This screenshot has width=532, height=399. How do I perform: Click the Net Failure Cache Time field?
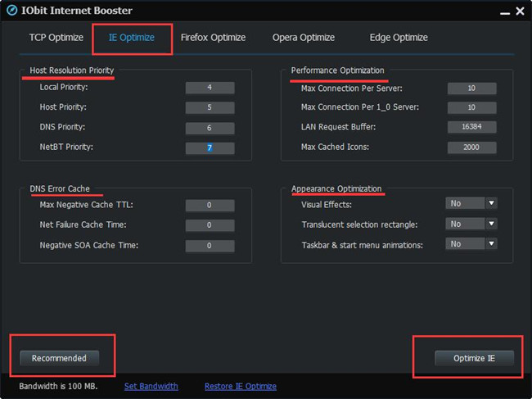[x=210, y=225]
